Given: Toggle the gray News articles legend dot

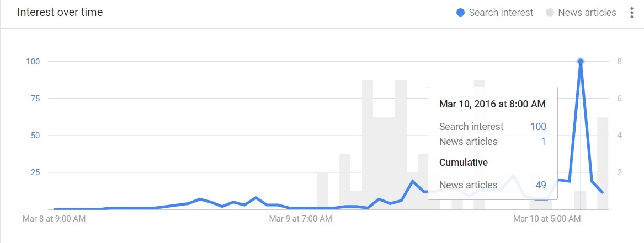Looking at the screenshot, I should (550, 13).
